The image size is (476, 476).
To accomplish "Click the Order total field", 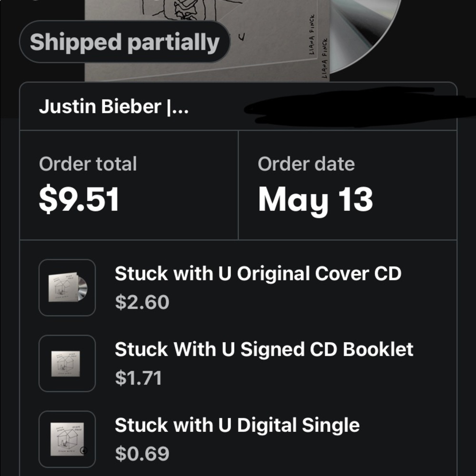I will pos(88,164).
